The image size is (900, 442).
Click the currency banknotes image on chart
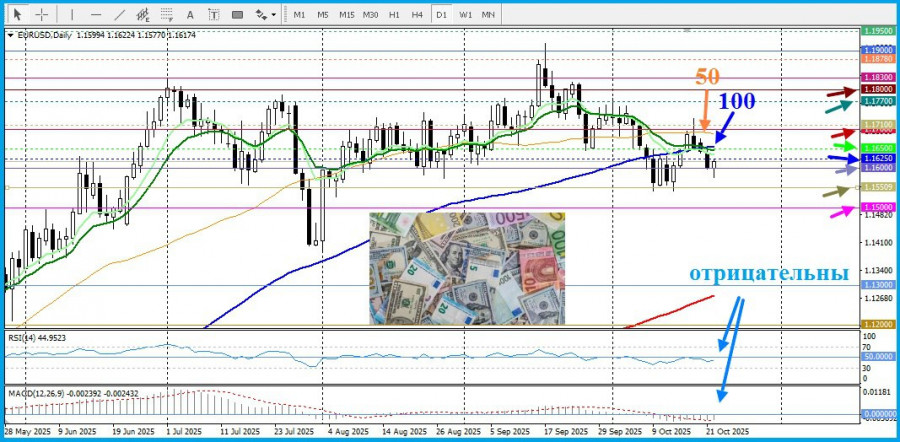[466, 268]
